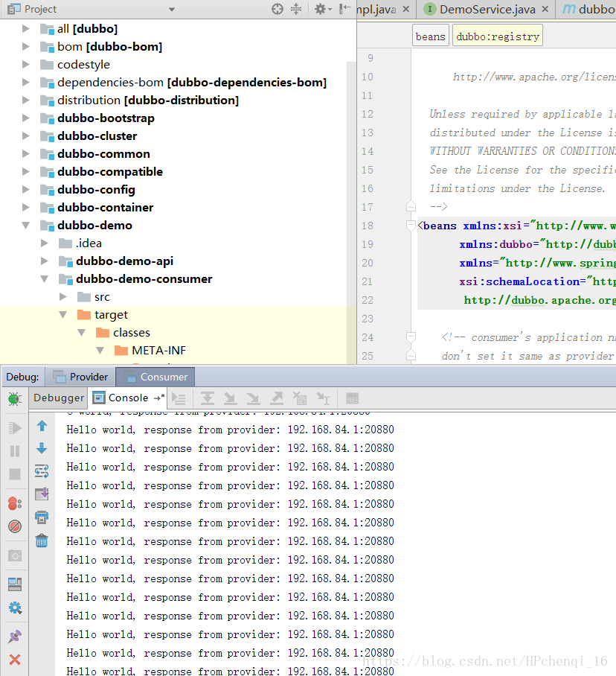Image resolution: width=616 pixels, height=676 pixels.
Task: Click Rerun debug bug icon
Action: [15, 399]
